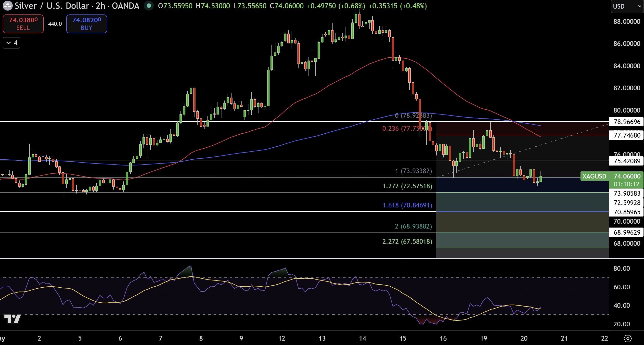Click the 01:10:12 candle countdown timer

coord(626,184)
